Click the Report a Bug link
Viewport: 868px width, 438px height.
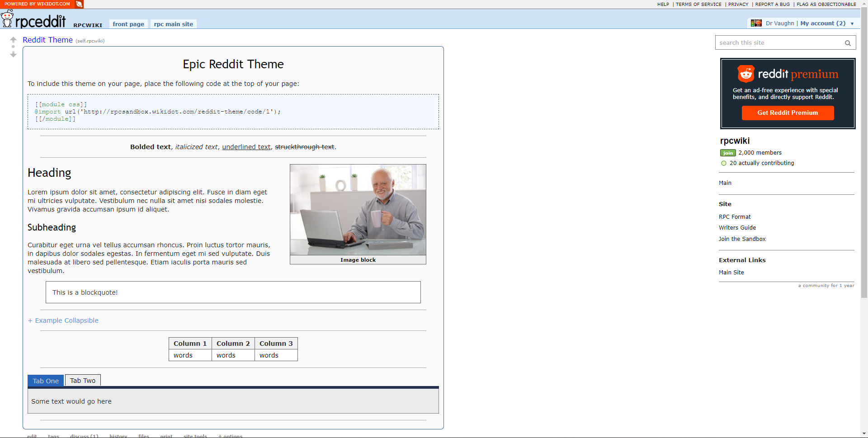773,4
